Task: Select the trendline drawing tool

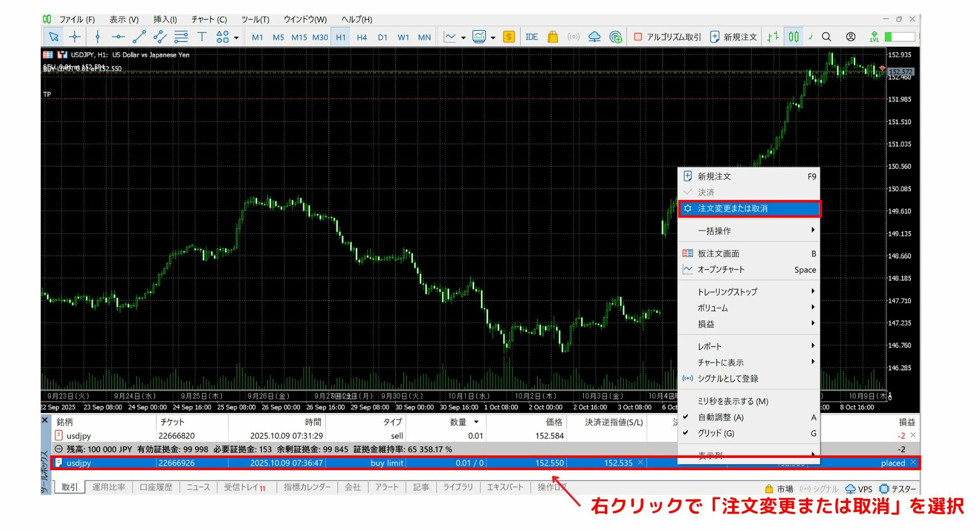Action: [x=138, y=37]
